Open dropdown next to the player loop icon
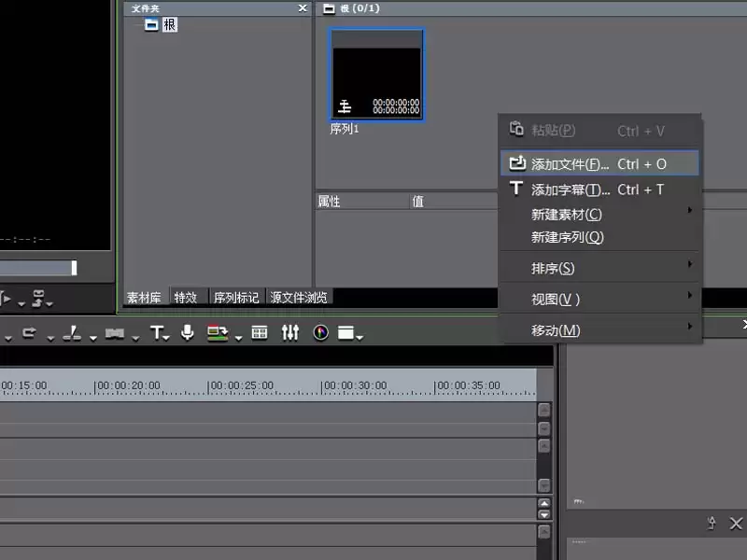 [49, 303]
